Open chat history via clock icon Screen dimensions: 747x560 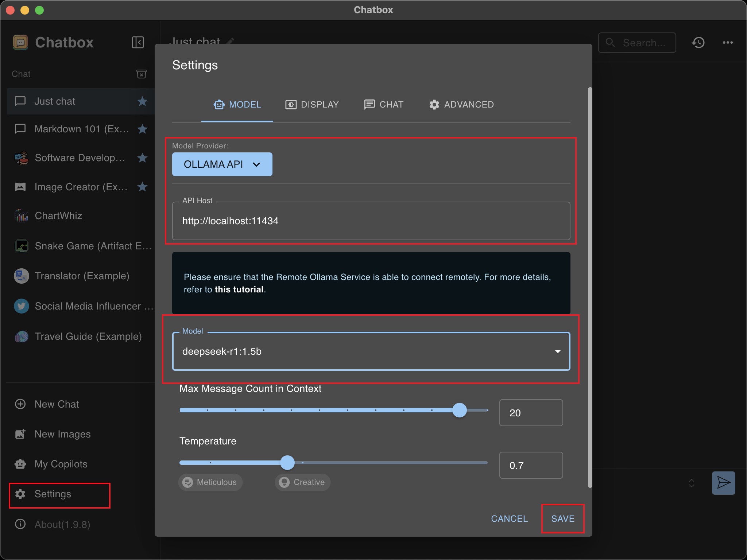point(698,43)
